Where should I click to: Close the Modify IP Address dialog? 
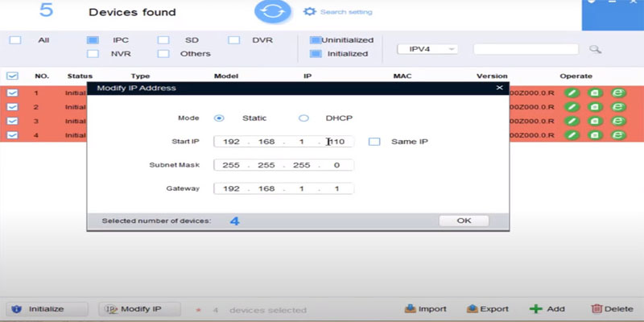pos(499,88)
